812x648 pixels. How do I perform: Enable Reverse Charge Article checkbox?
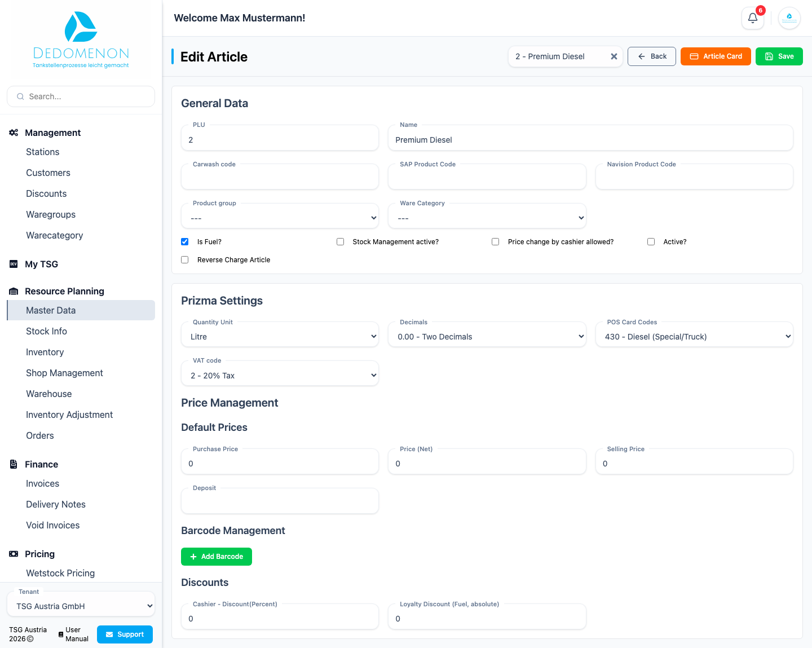pyautogui.click(x=184, y=259)
